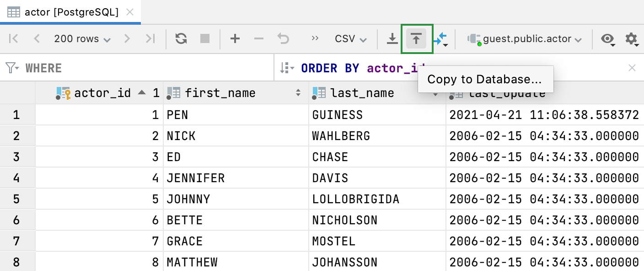Select the actor [PostgreSQL] tab

tap(69, 12)
